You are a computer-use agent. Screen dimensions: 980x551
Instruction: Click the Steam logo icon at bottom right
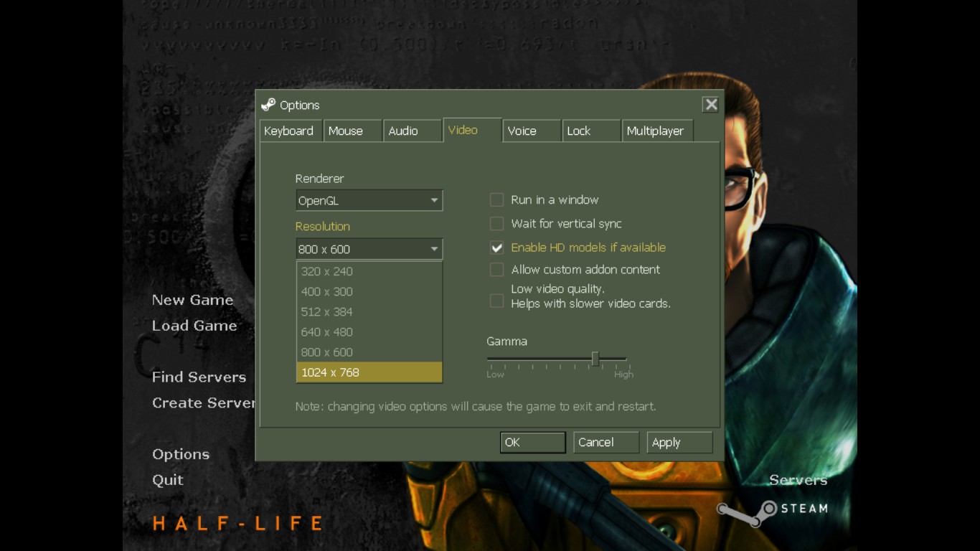(x=747, y=512)
